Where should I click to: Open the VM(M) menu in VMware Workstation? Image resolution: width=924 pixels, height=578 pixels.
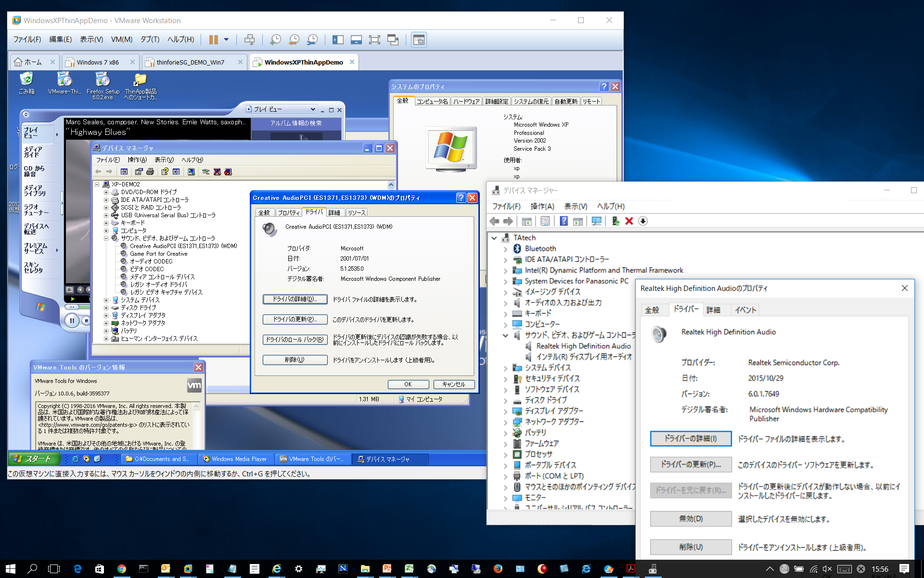(x=122, y=39)
